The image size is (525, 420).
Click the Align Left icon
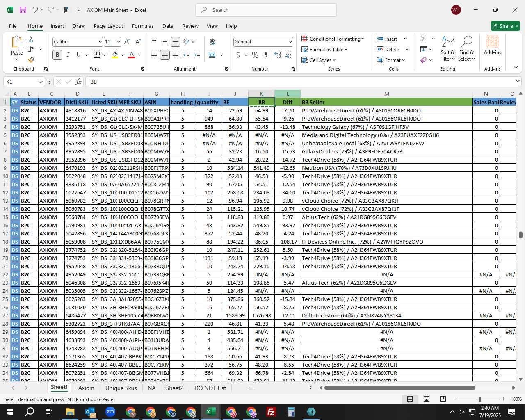pos(154,55)
